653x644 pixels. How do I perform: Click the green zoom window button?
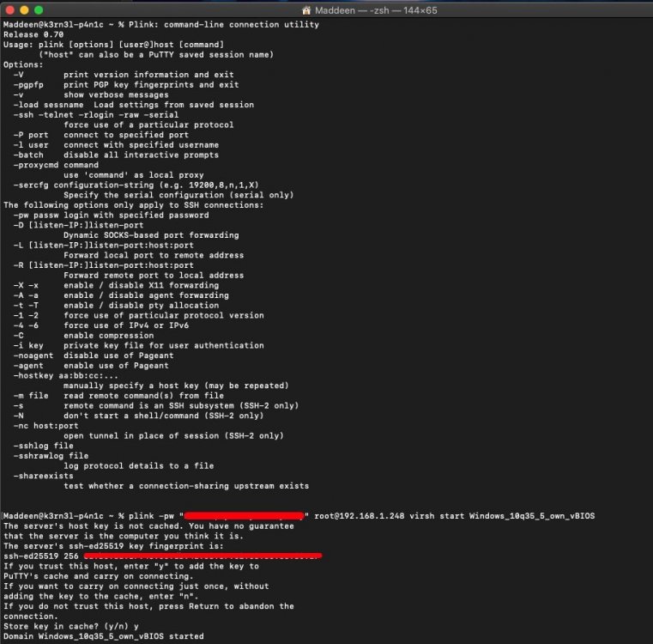(39, 10)
